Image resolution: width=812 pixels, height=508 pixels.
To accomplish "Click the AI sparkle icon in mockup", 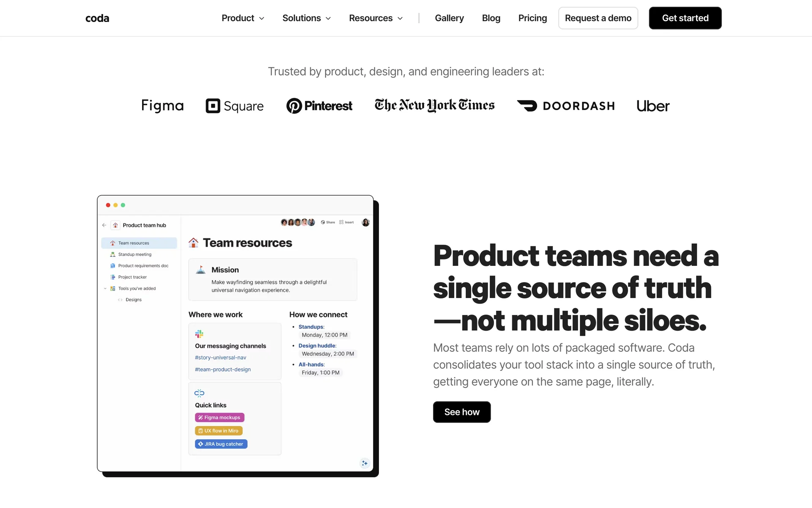I will pyautogui.click(x=365, y=463).
